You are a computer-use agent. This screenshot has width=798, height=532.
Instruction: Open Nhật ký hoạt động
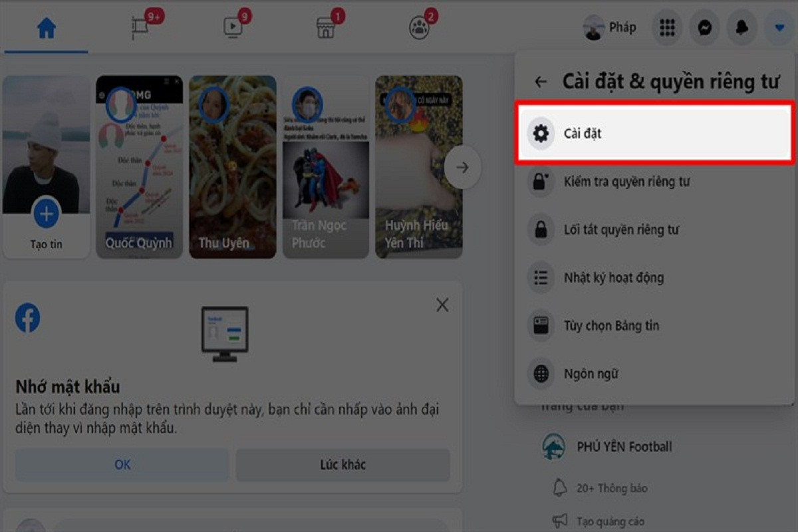click(655, 278)
